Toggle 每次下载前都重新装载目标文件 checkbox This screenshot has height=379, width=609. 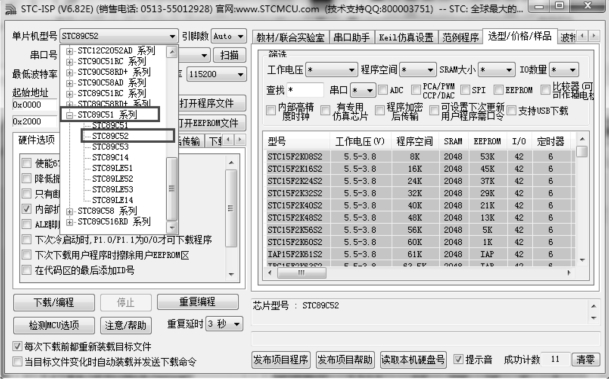[x=17, y=346]
